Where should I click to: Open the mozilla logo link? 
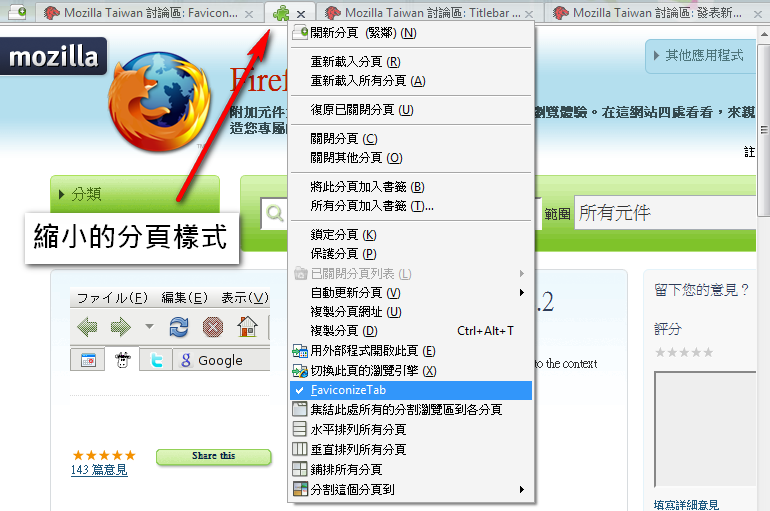tap(53, 56)
